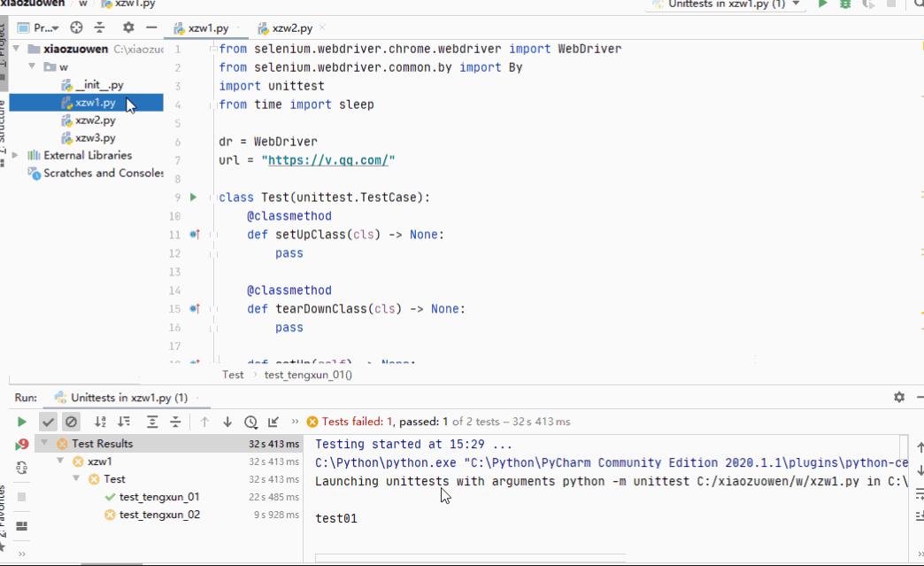Click Next Failed Test down arrow
924x566 pixels.
click(227, 422)
